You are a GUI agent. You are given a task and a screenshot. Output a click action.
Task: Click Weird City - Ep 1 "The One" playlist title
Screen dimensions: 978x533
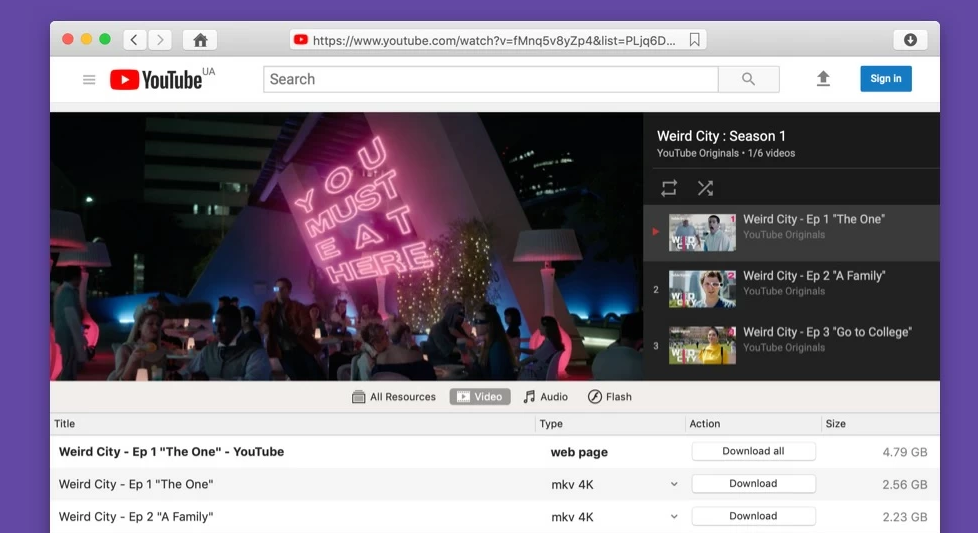coord(814,219)
